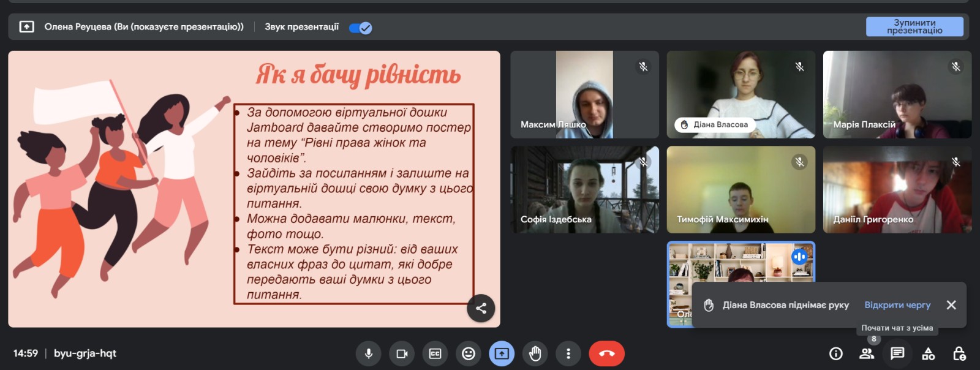The width and height of the screenshot is (980, 370).
Task: Click the present screen button
Action: point(502,353)
